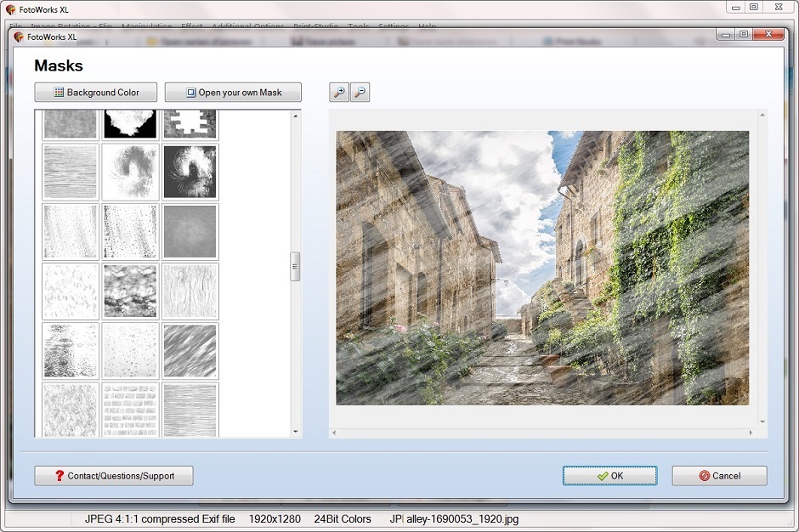Click the FotoWorks XL logo in dialog title bar
Image resolution: width=799 pixels, height=532 pixels.
[x=21, y=34]
